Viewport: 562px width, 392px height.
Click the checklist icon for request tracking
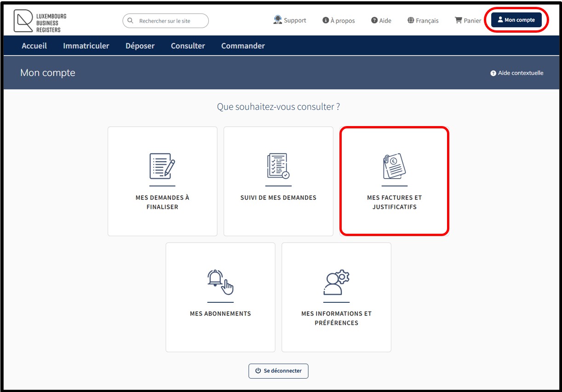(278, 166)
